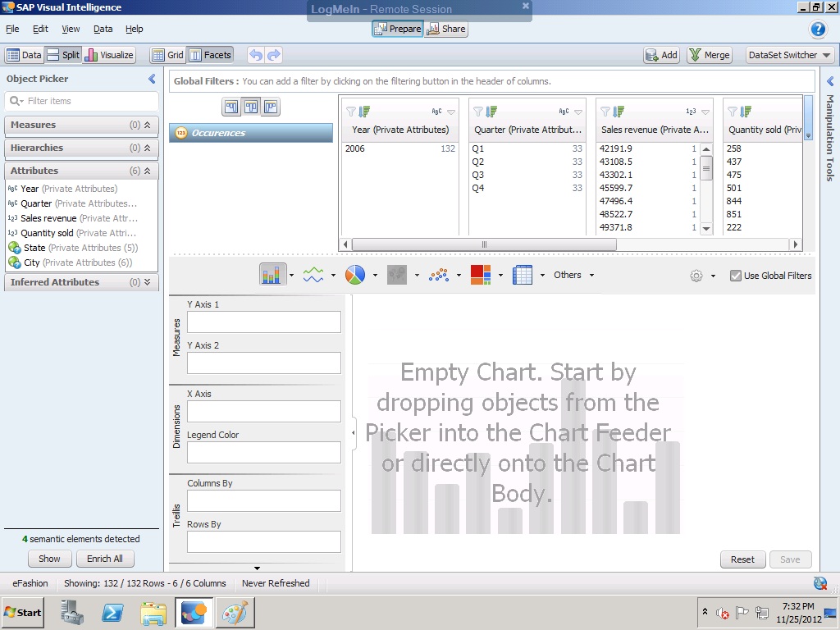Open the DataSet Switcher dropdown
The height and width of the screenshot is (630, 840).
[790, 55]
